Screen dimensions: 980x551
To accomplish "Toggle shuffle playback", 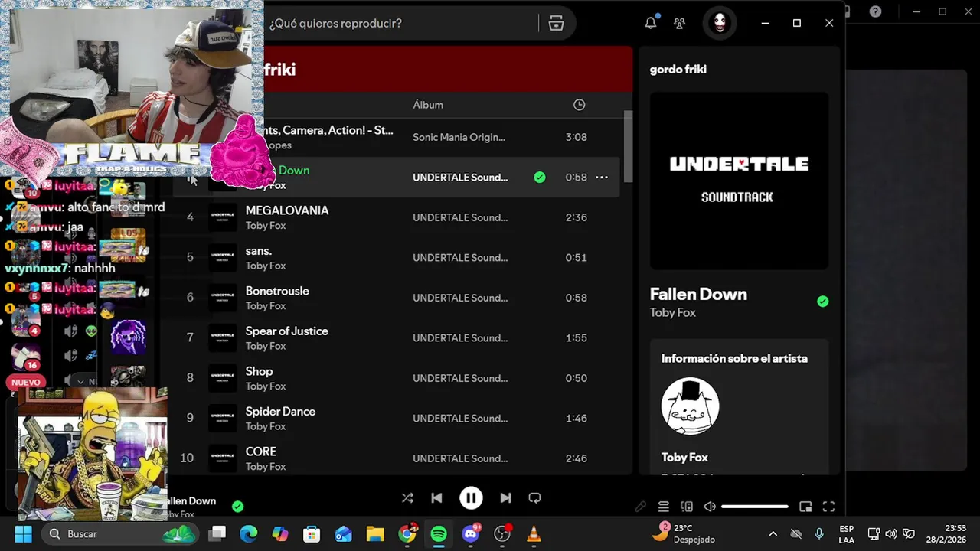I will pos(407,498).
